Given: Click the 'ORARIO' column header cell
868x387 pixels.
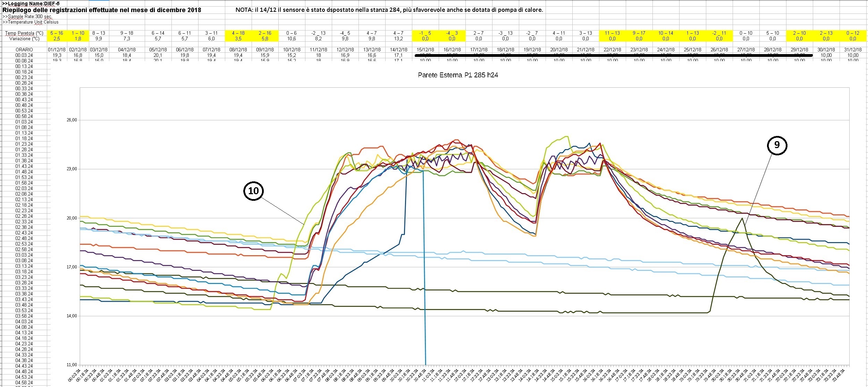Looking at the screenshot, I should pos(24,50).
